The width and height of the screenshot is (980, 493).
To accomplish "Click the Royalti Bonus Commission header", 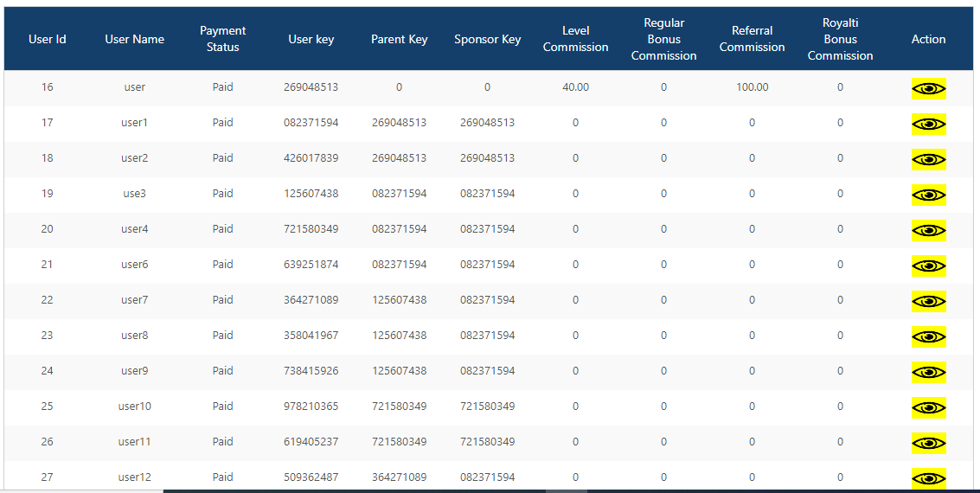I will [840, 39].
